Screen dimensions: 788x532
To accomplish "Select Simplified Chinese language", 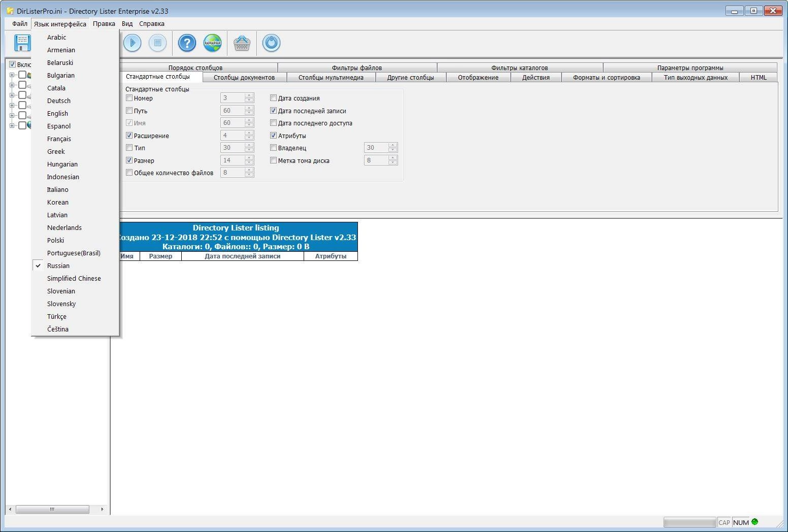I will [x=75, y=279].
